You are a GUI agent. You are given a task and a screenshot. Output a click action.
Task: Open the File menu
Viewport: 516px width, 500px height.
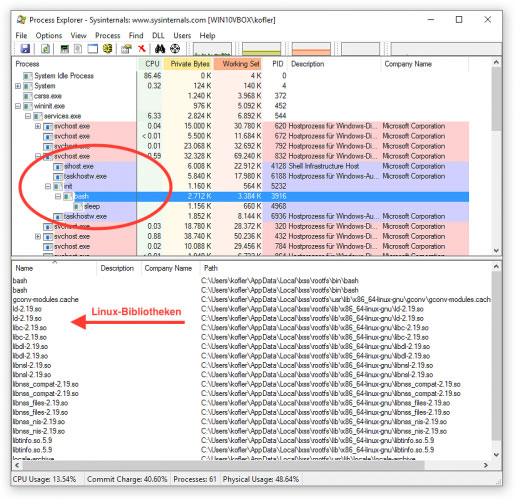(21, 36)
